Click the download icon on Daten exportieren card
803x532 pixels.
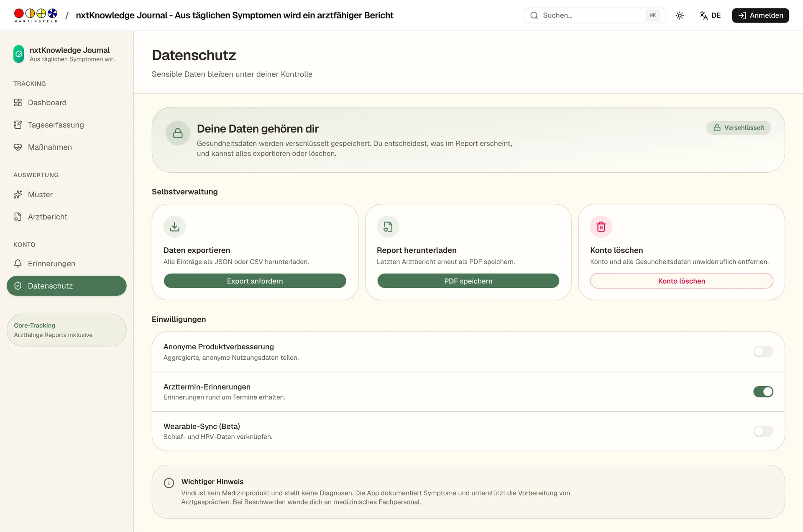coord(174,227)
